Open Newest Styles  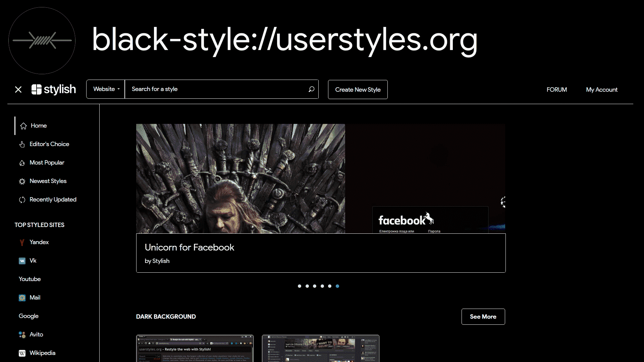pyautogui.click(x=48, y=181)
